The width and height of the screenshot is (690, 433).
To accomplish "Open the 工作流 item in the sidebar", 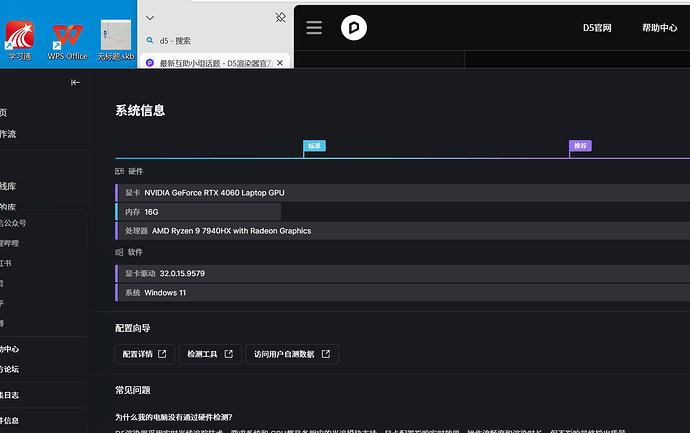I will 7,134.
